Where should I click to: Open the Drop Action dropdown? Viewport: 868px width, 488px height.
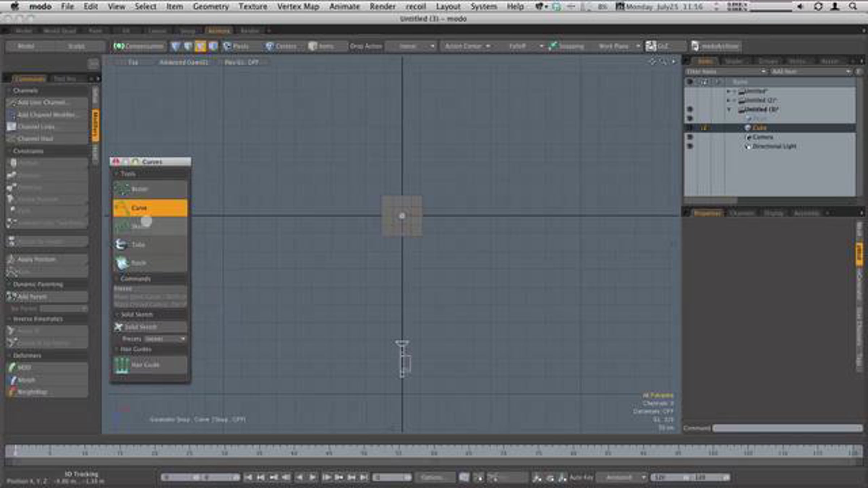tap(410, 46)
